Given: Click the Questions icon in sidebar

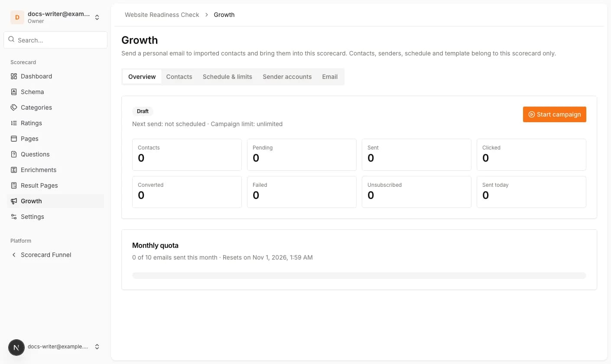Looking at the screenshot, I should 14,154.
